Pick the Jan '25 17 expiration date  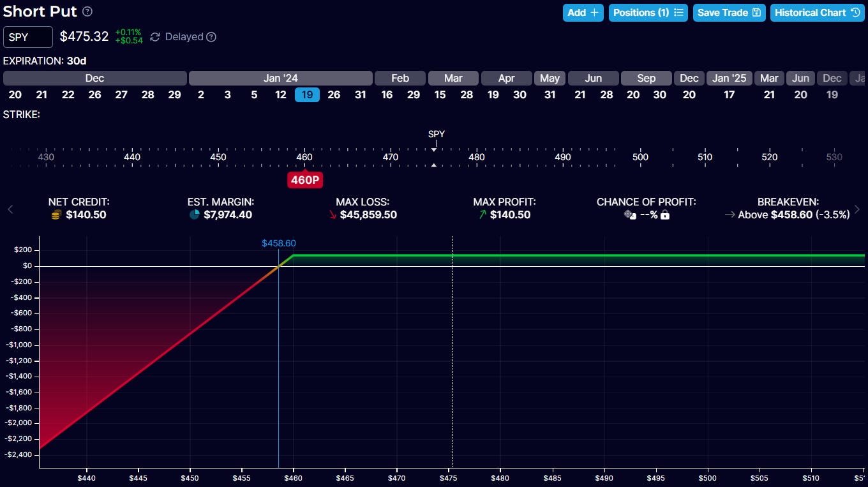coord(730,94)
